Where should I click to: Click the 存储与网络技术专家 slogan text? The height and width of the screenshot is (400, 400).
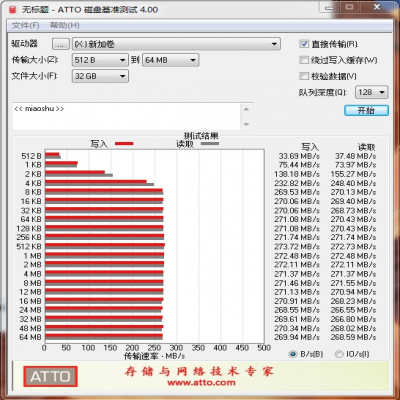(199, 371)
